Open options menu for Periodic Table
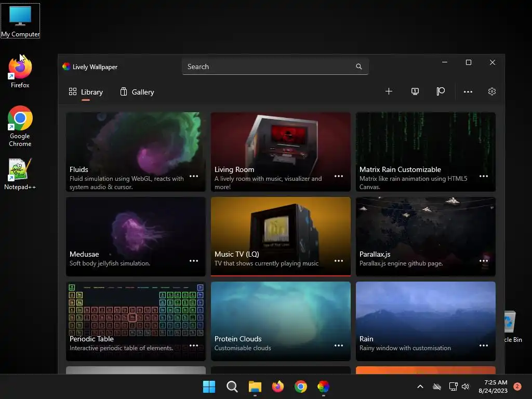 pos(194,345)
